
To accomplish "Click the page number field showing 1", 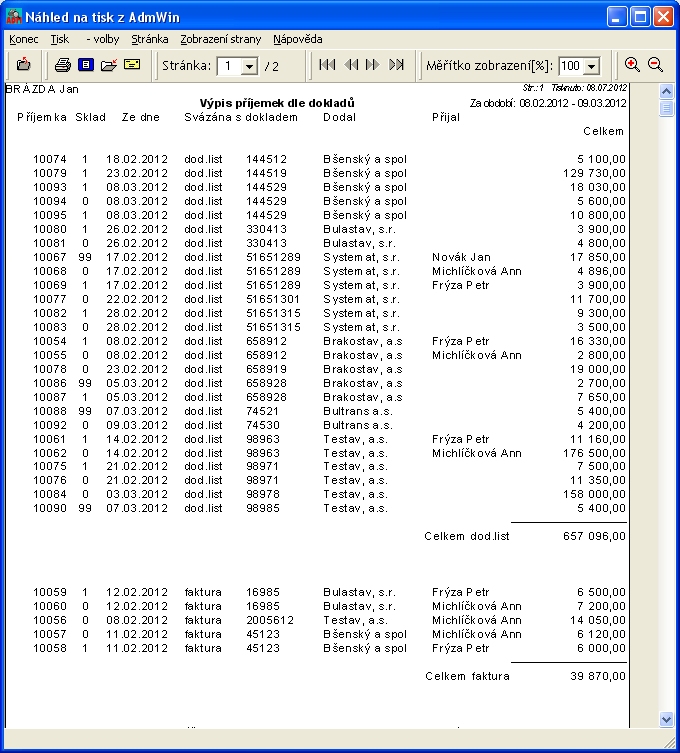I will click(230, 66).
